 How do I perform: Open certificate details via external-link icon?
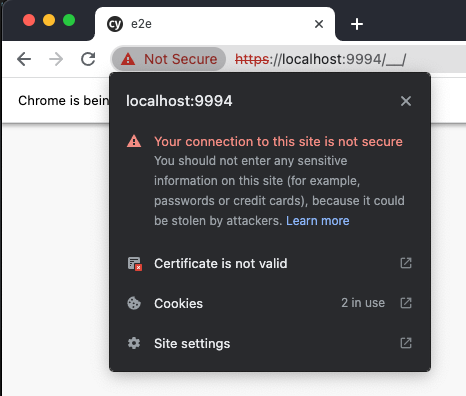pos(406,263)
